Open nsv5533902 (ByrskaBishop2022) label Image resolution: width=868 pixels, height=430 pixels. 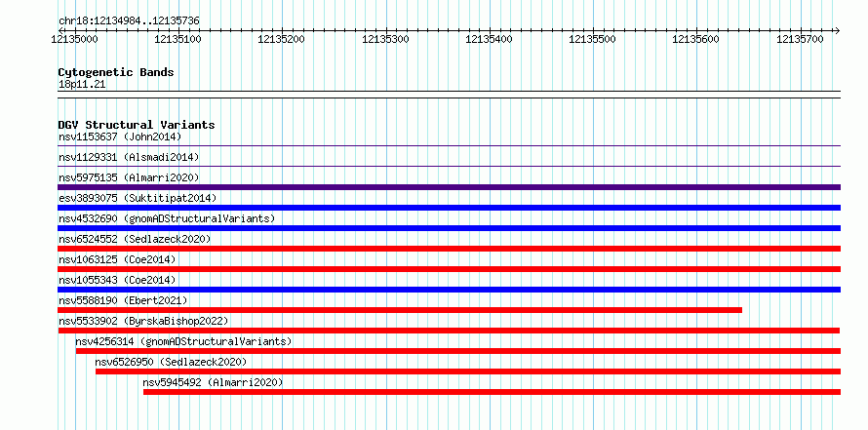(x=143, y=321)
